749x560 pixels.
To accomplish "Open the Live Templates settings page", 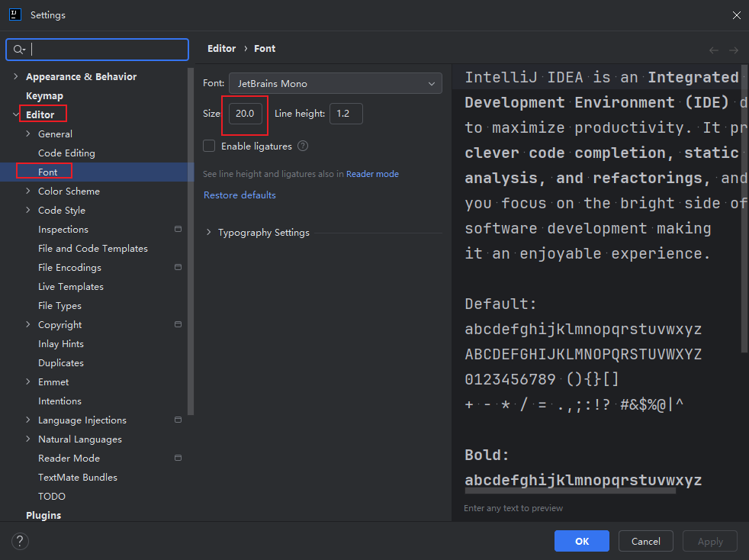I will [70, 287].
